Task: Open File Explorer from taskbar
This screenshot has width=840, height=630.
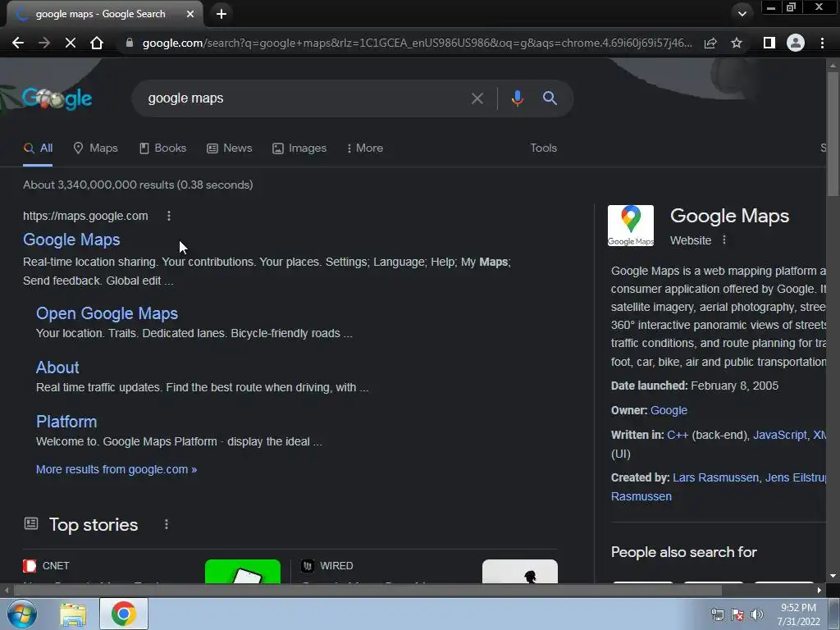Action: [73, 614]
